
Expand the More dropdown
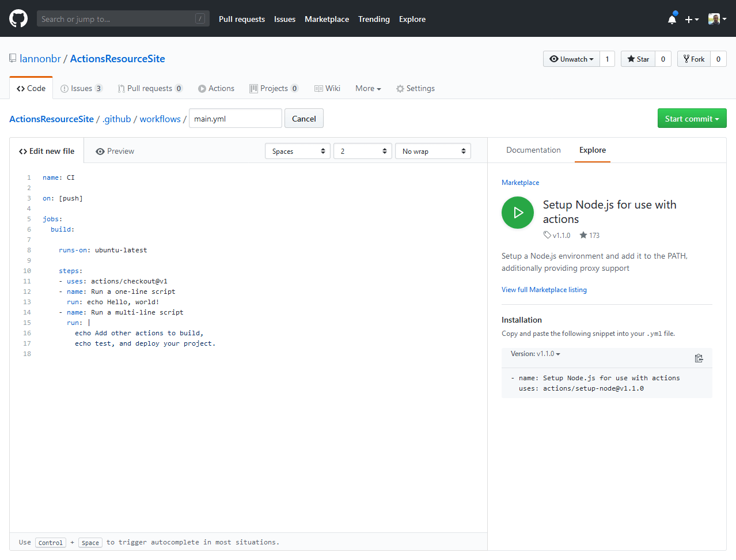click(x=368, y=88)
